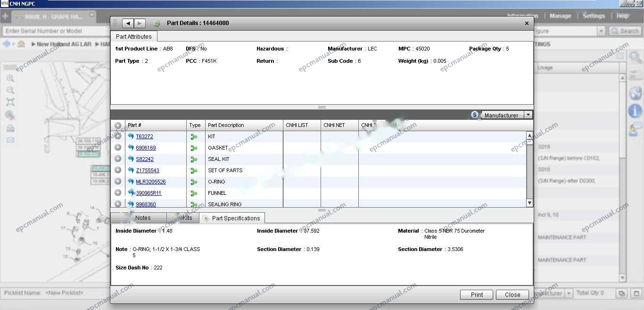
Task: Click the globe icon in the right sidebar
Action: click(x=635, y=93)
